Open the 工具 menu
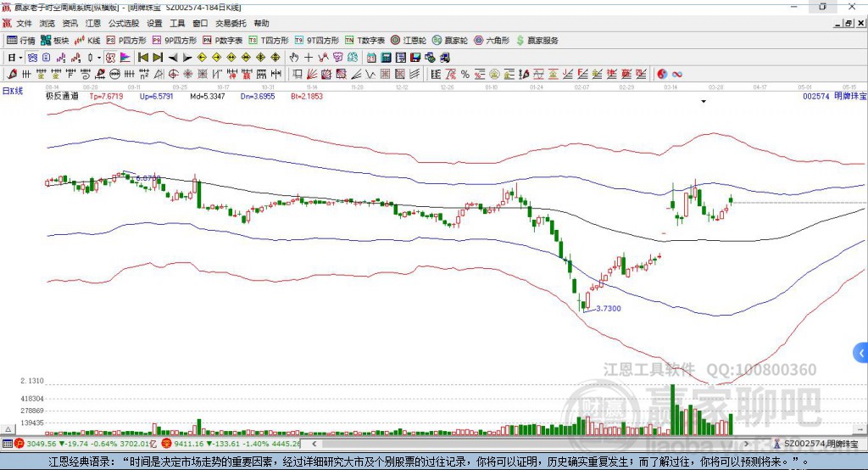 pos(177,23)
